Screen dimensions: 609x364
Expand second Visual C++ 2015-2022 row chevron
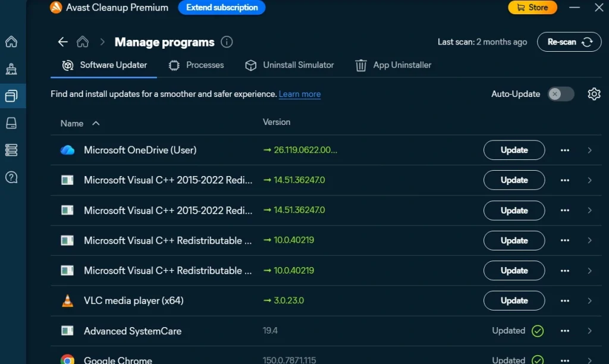coord(589,210)
